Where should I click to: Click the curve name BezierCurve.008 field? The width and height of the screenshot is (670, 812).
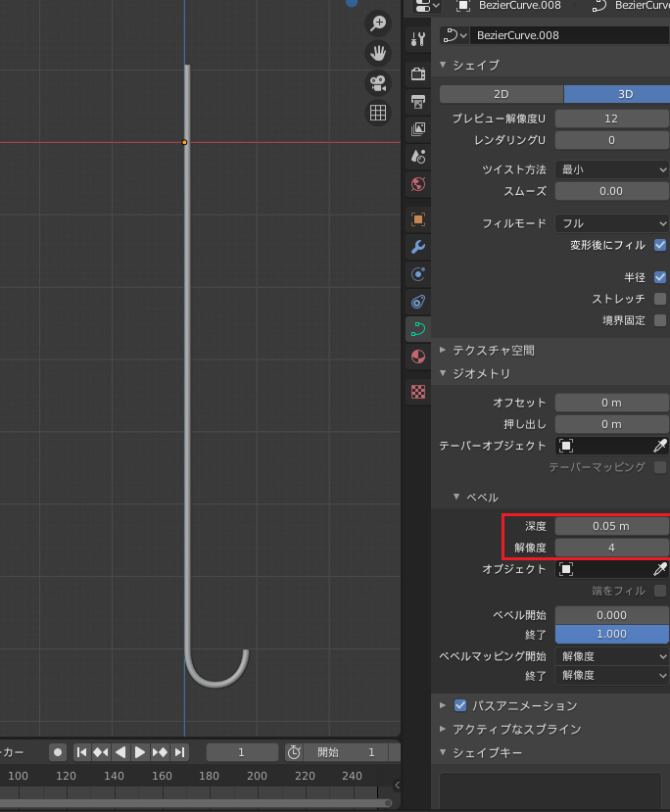point(569,35)
